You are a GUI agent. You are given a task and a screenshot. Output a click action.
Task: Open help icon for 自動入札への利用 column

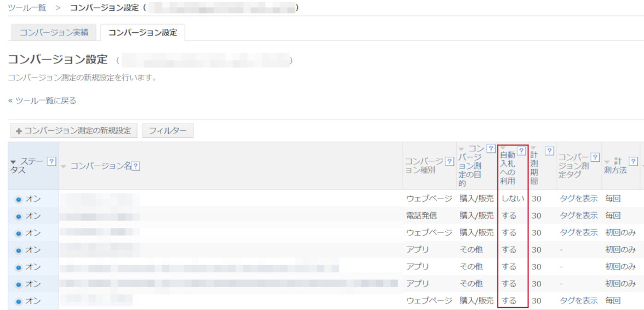point(521,151)
